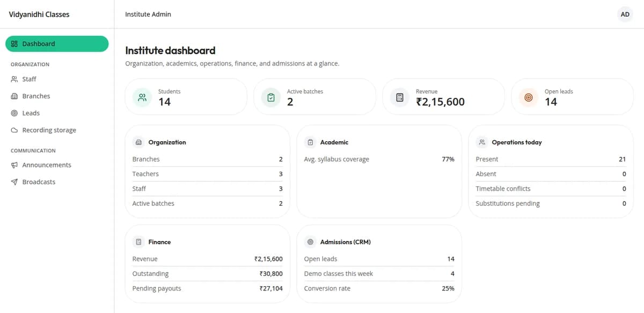Click the Organization panel building icon

(x=138, y=142)
